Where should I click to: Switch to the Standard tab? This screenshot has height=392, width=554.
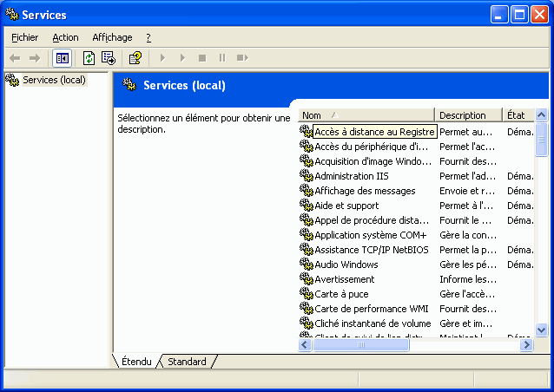tap(187, 362)
